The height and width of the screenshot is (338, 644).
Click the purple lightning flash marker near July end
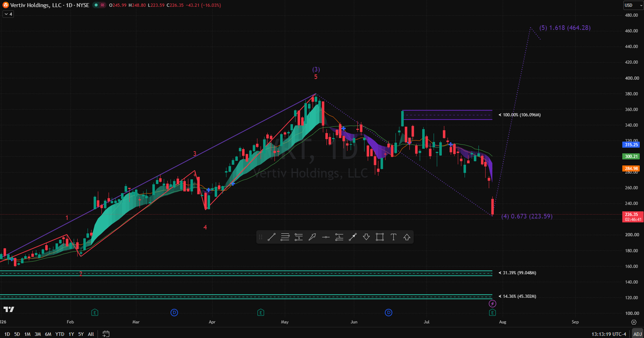pyautogui.click(x=493, y=304)
